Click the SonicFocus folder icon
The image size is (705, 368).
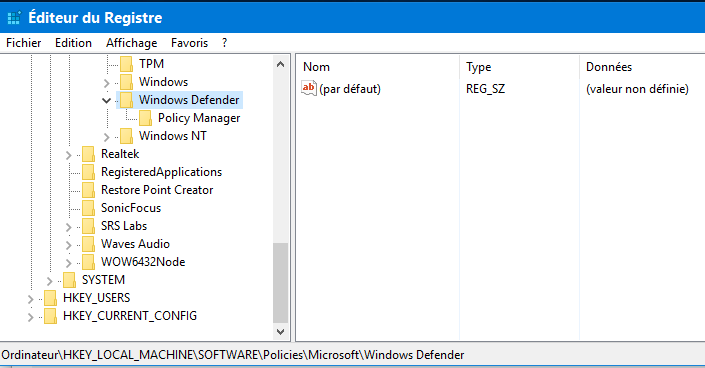click(89, 208)
